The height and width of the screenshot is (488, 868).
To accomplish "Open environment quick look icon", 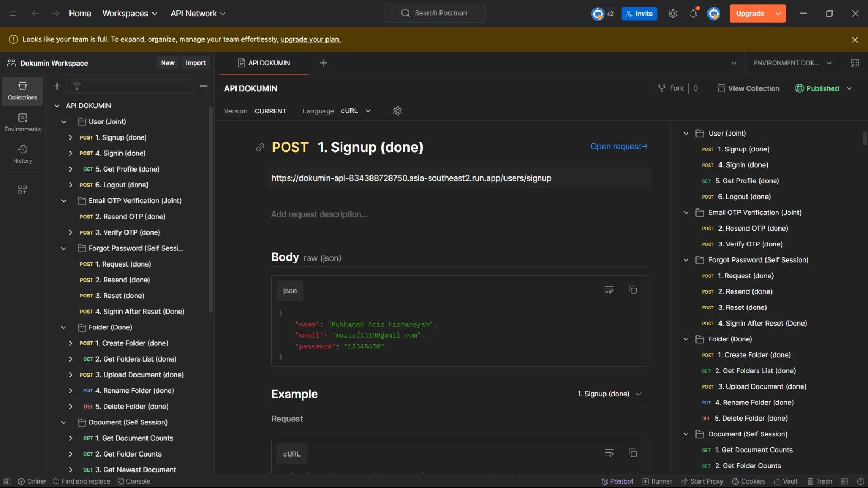I will [x=854, y=63].
